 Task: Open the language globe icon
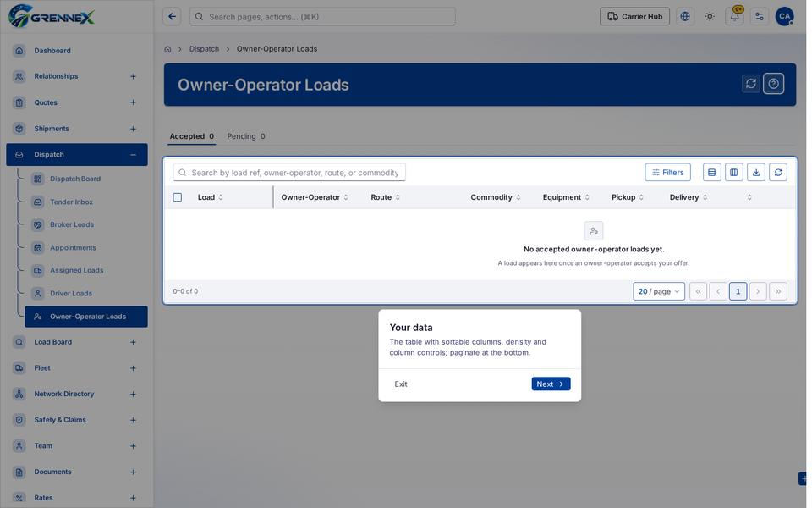tap(685, 17)
